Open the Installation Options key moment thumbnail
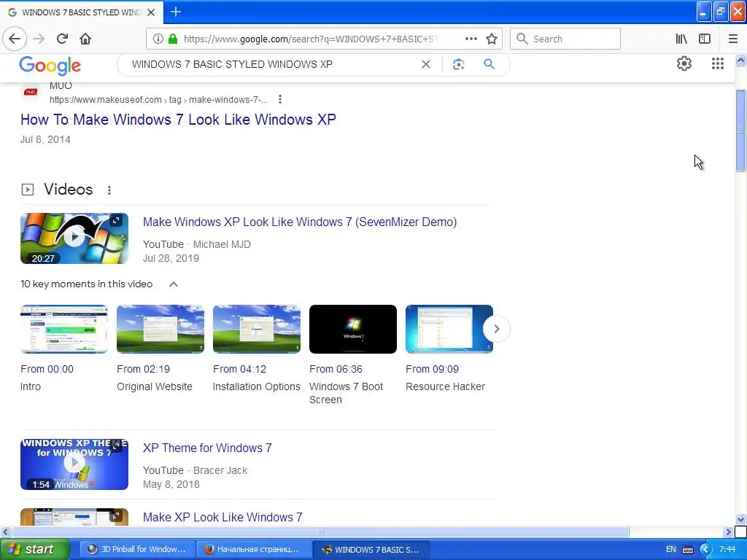Image resolution: width=747 pixels, height=560 pixels. [256, 329]
